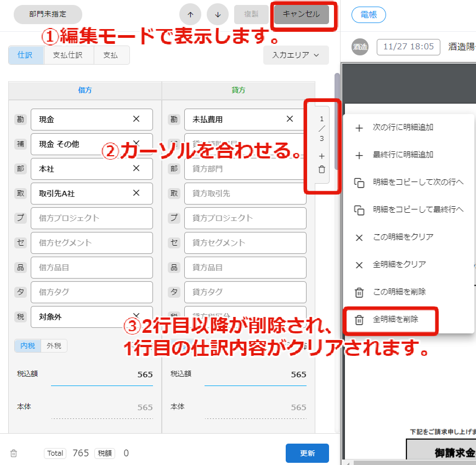Choose この明細を削除 from menu
Image resolution: width=476 pixels, height=465 pixels.
point(408,292)
